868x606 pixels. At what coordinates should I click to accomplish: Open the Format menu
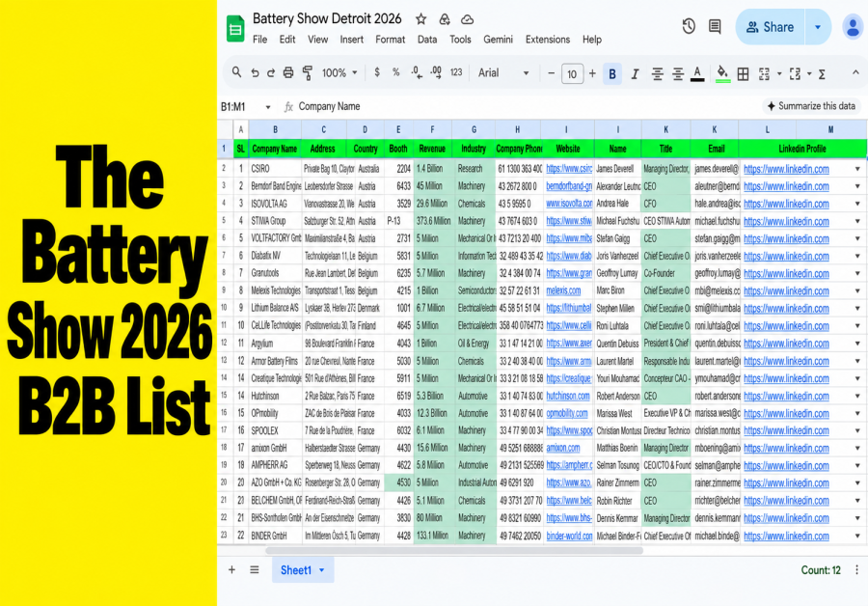(x=390, y=40)
